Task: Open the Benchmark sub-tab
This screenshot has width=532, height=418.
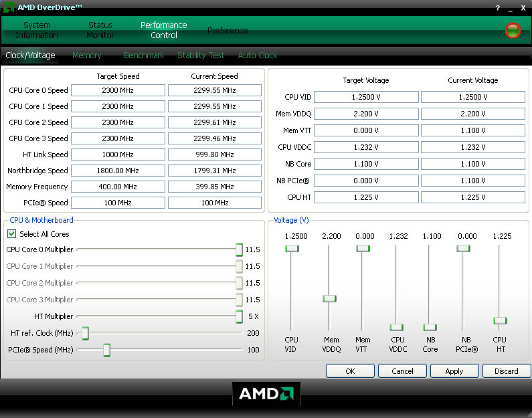Action: point(144,56)
